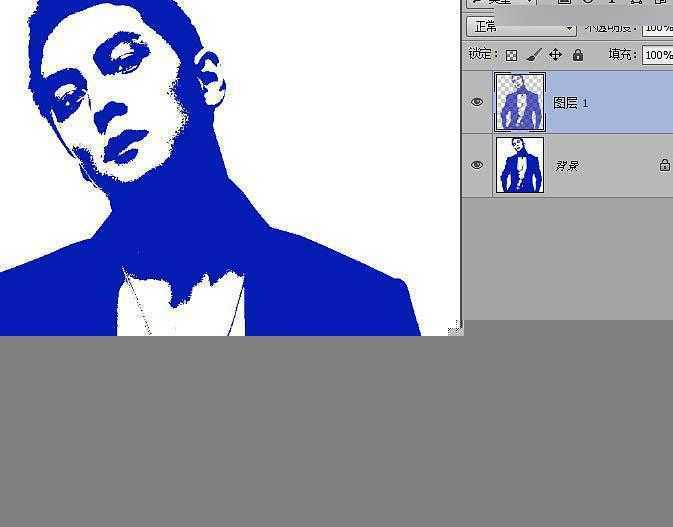Screen dimensions: 673x527
Task: Click the padlock on the 背景 layer
Action: (664, 164)
